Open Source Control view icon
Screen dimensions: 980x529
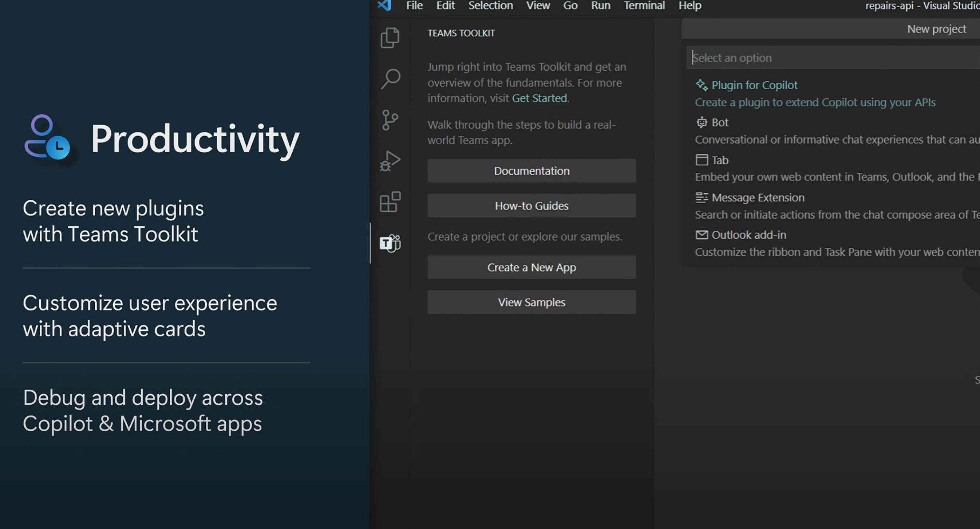coord(390,120)
